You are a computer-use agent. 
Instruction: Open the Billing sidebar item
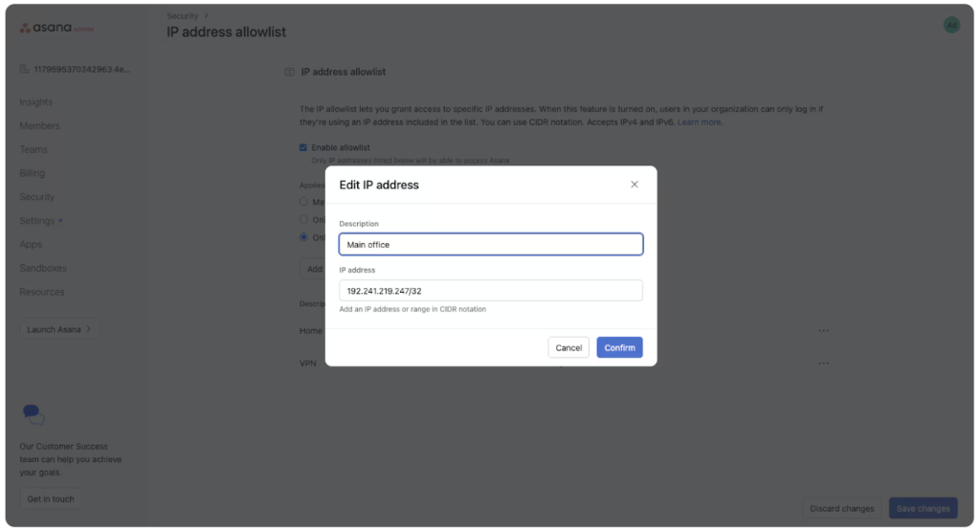(x=32, y=173)
